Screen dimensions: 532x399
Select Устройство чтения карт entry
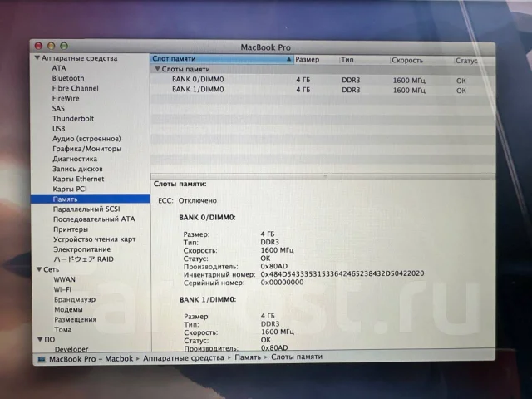(94, 239)
